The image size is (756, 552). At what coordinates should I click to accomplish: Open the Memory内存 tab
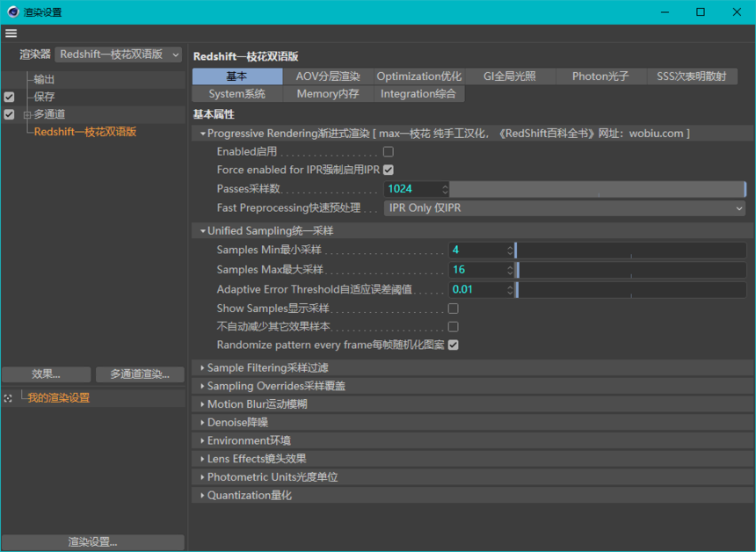pos(328,94)
